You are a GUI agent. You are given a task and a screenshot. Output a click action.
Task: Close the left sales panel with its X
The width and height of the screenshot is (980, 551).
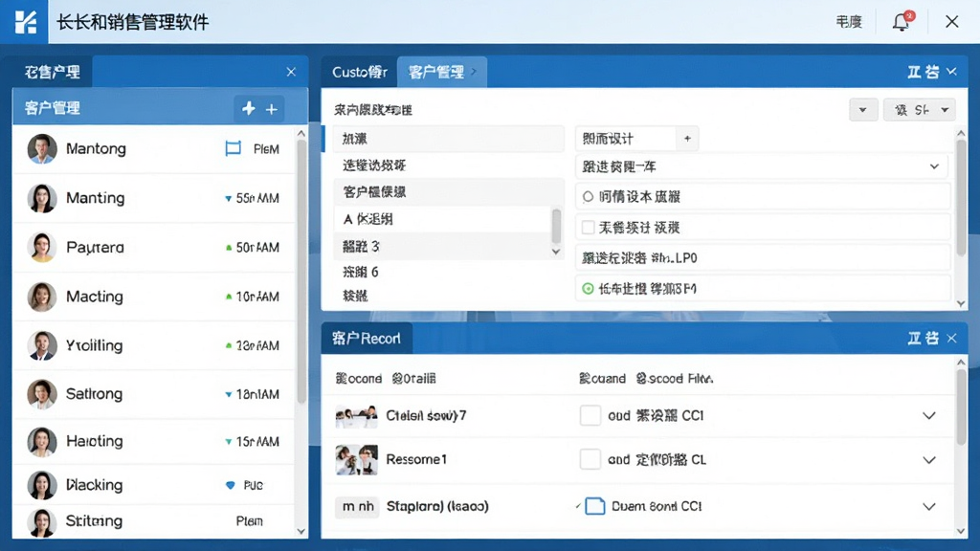(x=291, y=72)
